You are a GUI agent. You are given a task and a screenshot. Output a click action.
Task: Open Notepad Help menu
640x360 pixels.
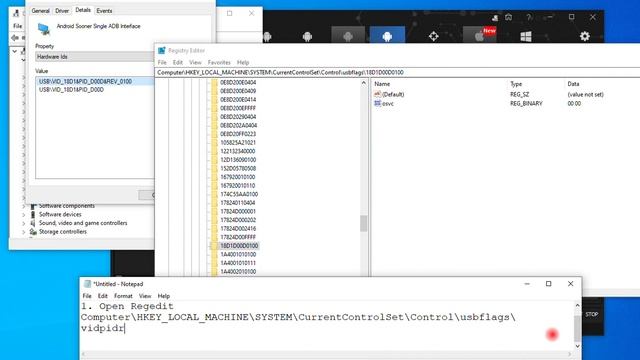164,296
